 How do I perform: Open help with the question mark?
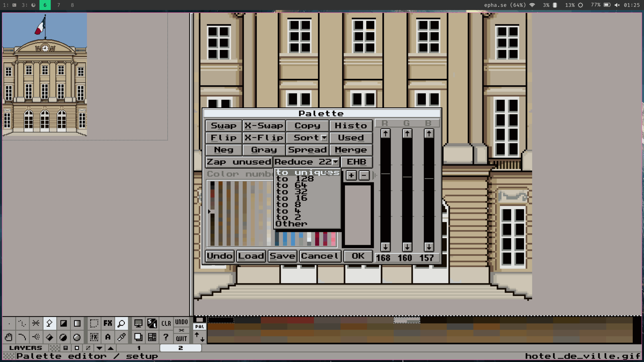166,337
